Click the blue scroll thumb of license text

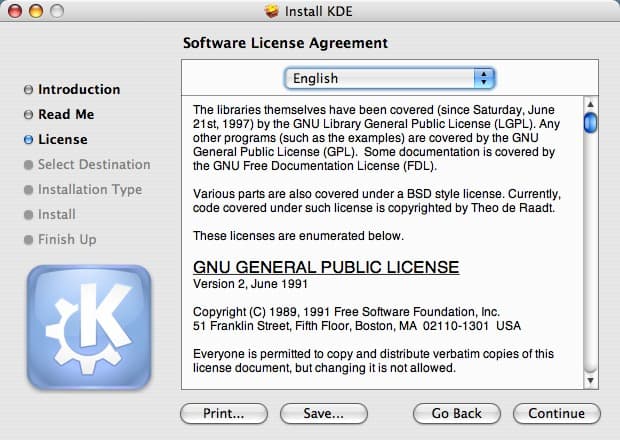[590, 123]
